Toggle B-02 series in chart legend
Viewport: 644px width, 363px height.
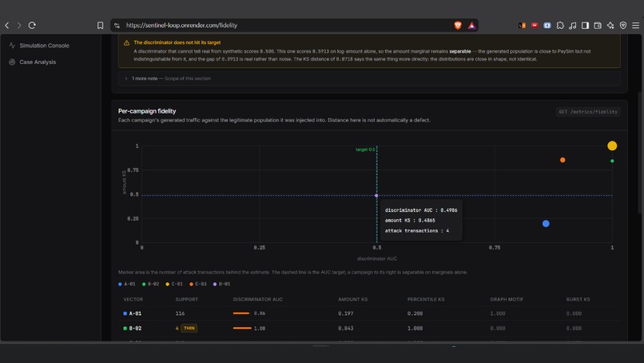151,284
